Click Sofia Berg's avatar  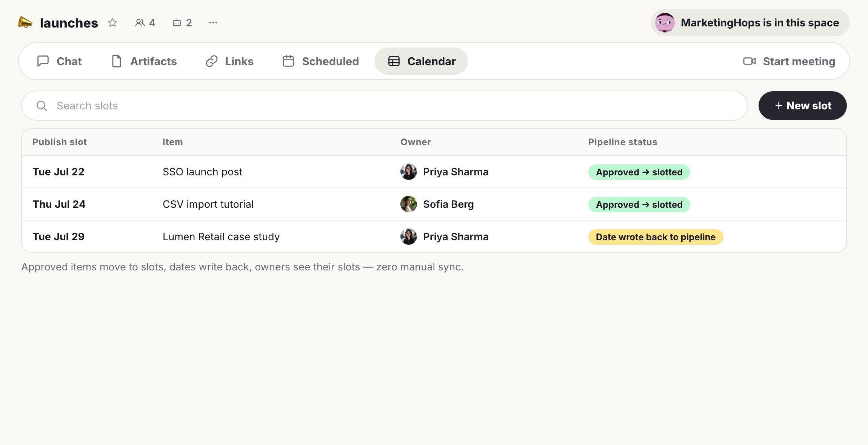[409, 204]
